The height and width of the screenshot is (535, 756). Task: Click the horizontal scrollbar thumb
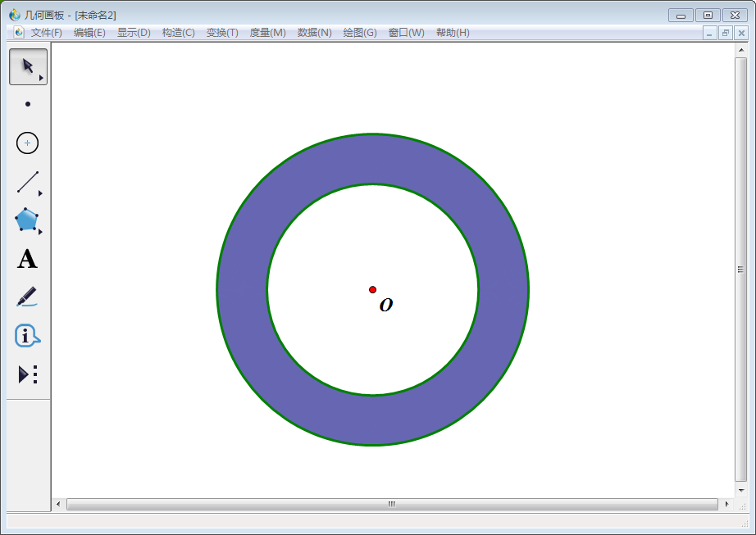click(x=392, y=504)
